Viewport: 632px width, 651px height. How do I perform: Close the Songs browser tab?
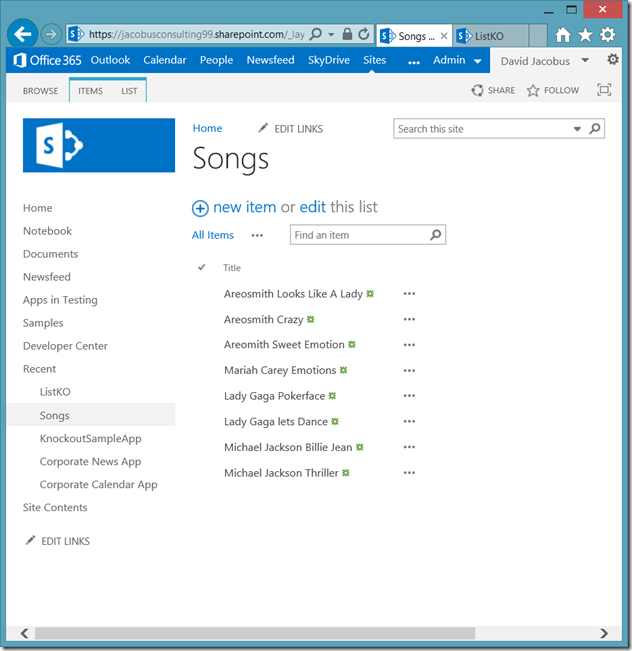point(444,36)
